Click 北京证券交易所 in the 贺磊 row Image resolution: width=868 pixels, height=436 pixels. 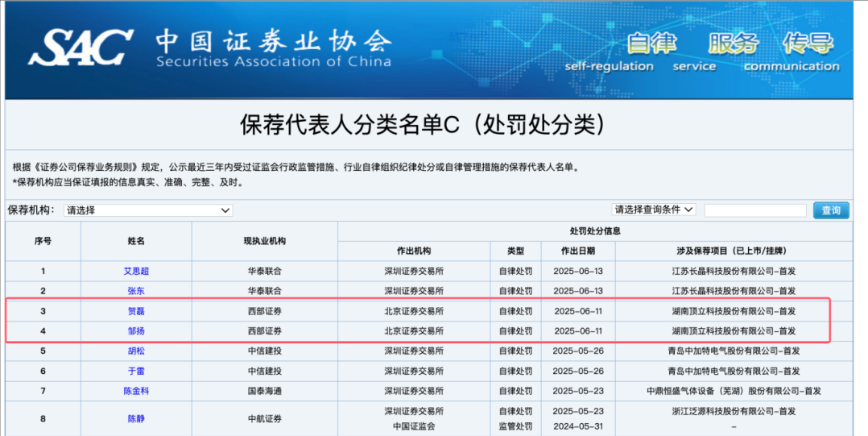tap(414, 312)
